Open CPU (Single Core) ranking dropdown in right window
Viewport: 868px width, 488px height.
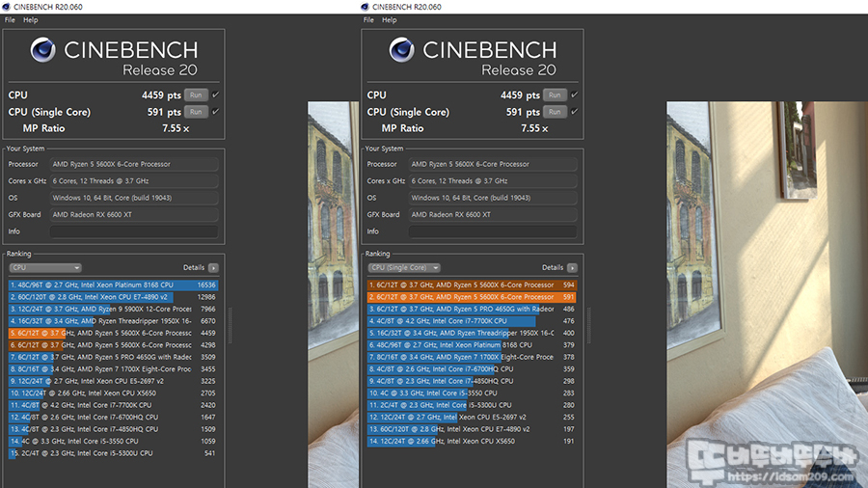(404, 268)
